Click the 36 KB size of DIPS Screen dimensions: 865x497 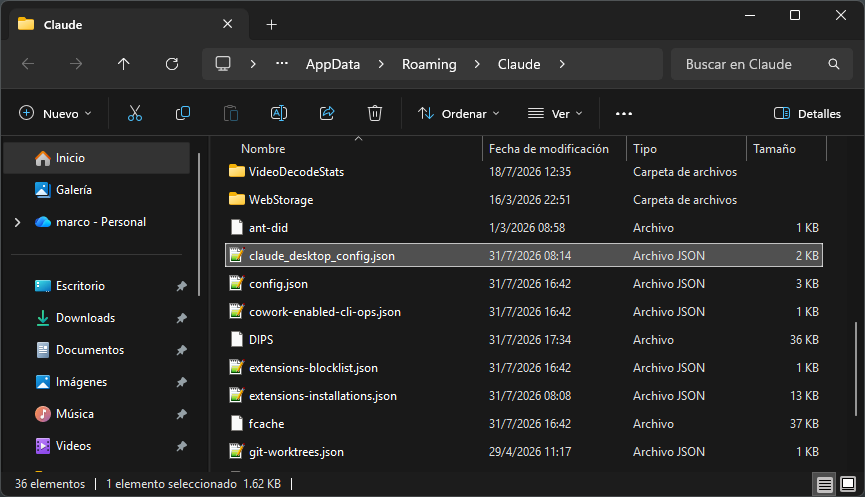pyautogui.click(x=804, y=340)
